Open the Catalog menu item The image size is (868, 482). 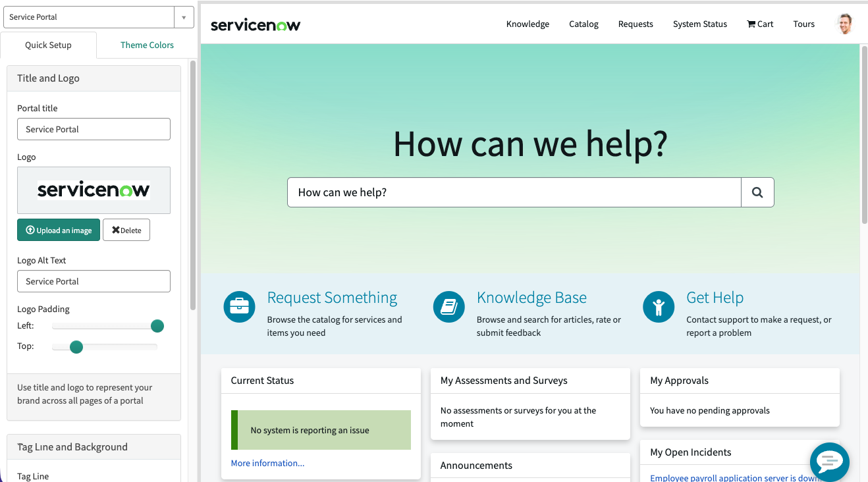(583, 24)
